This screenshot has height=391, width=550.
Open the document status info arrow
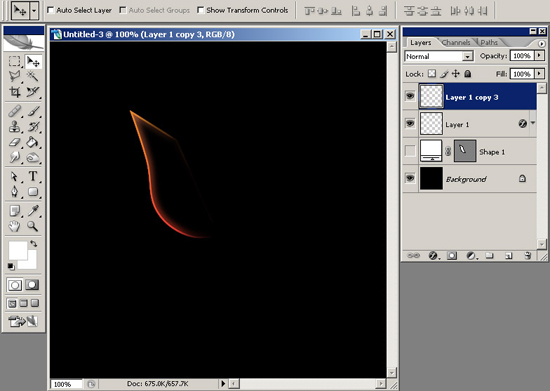point(223,384)
